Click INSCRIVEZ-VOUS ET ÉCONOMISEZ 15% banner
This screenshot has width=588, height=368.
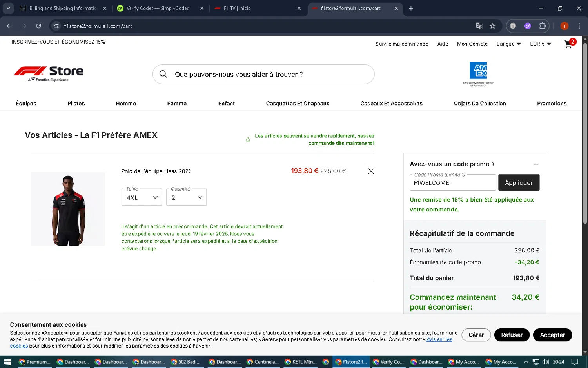coord(58,42)
